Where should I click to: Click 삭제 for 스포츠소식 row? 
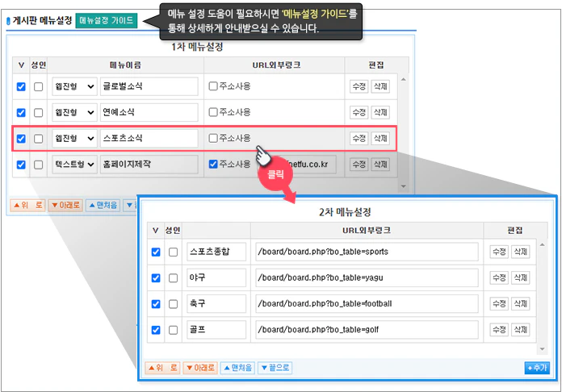point(380,138)
